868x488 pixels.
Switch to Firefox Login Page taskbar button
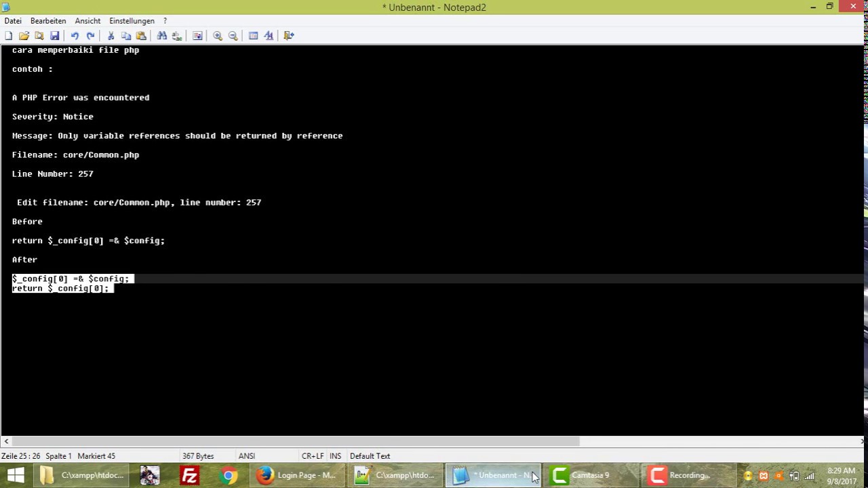[x=297, y=475]
